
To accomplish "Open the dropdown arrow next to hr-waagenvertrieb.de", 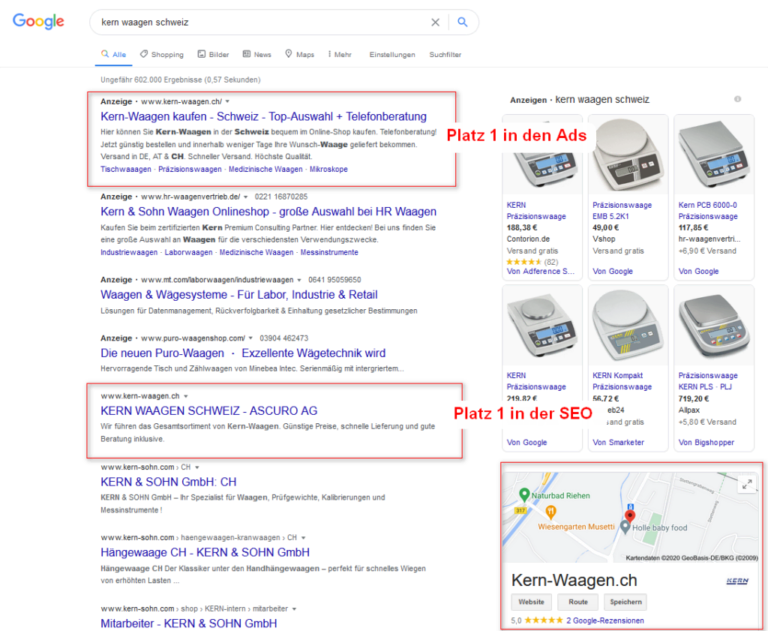I will [x=246, y=197].
